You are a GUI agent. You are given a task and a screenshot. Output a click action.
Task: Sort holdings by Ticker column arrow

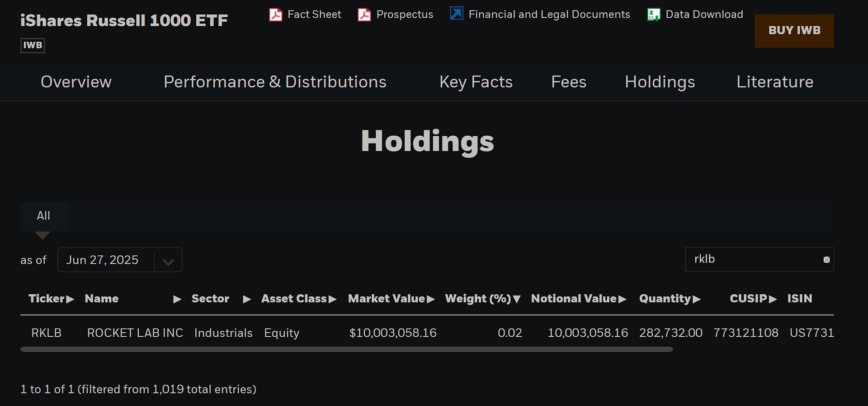pos(70,299)
